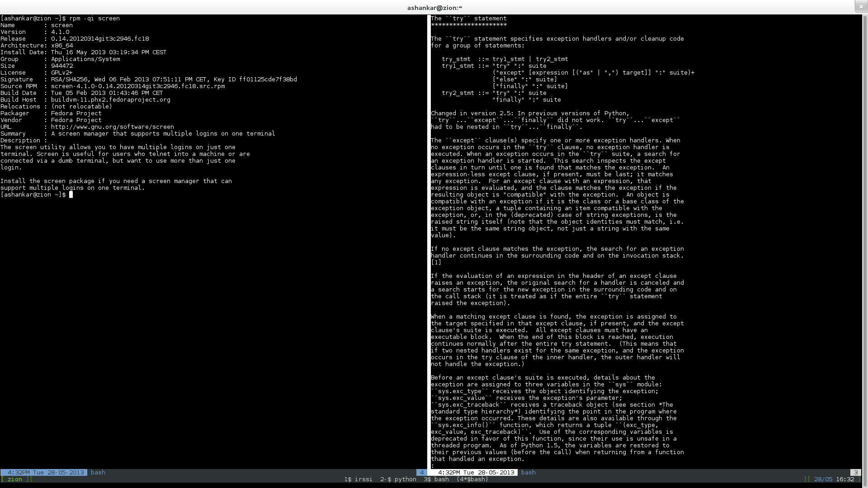Click the ``sys.exc_traceback`` text

(469, 405)
